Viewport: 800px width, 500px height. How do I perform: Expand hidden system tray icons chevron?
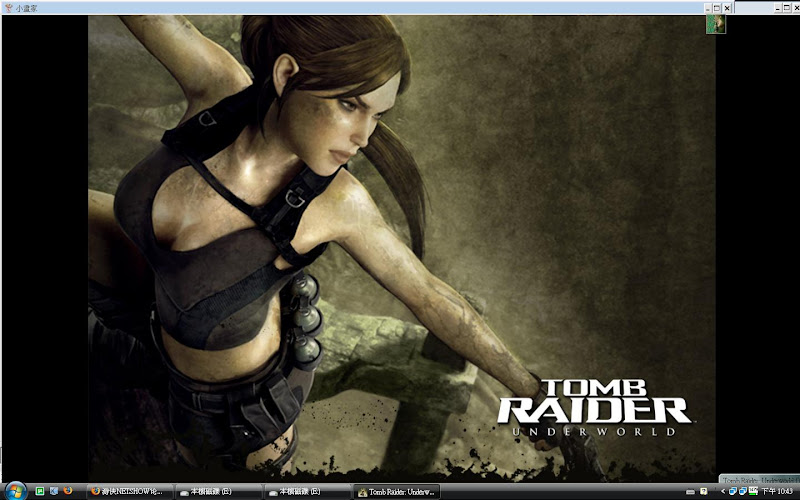click(x=723, y=491)
